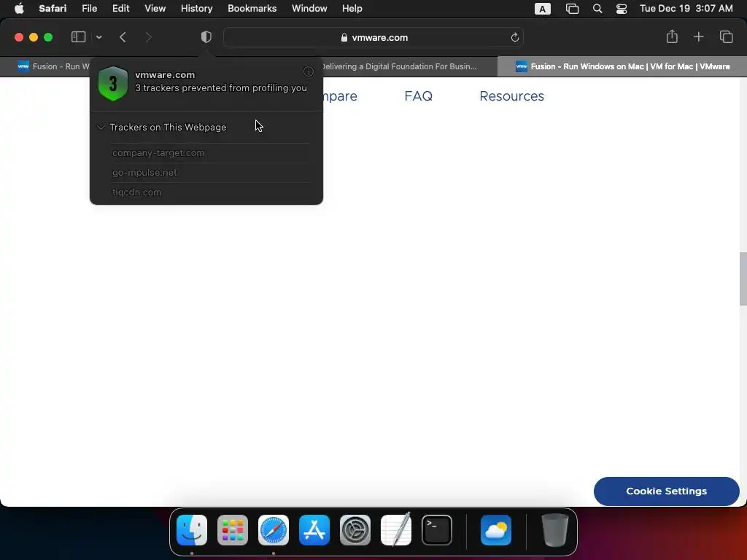Open the Stage Manager windows icon in menu bar
The image size is (747, 560).
click(572, 9)
